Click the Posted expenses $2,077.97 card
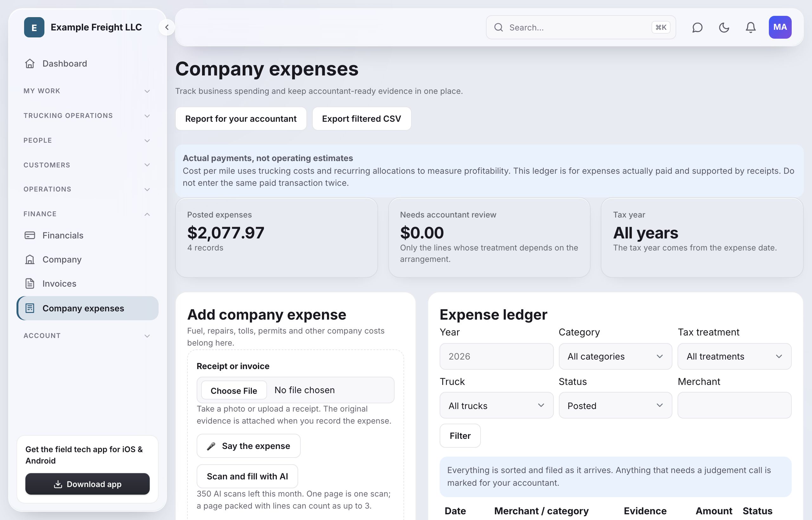This screenshot has width=812, height=520. click(276, 238)
